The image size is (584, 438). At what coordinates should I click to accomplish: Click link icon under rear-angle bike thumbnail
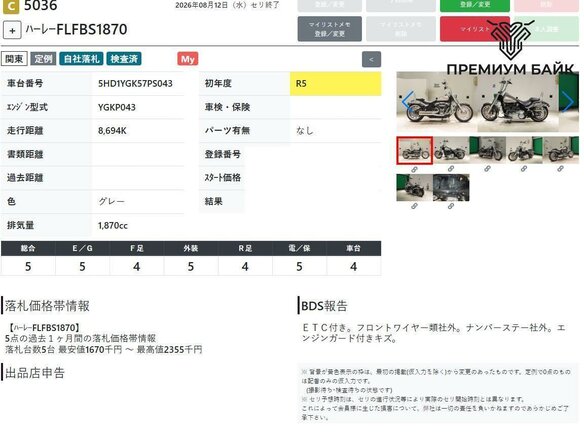pos(415,206)
